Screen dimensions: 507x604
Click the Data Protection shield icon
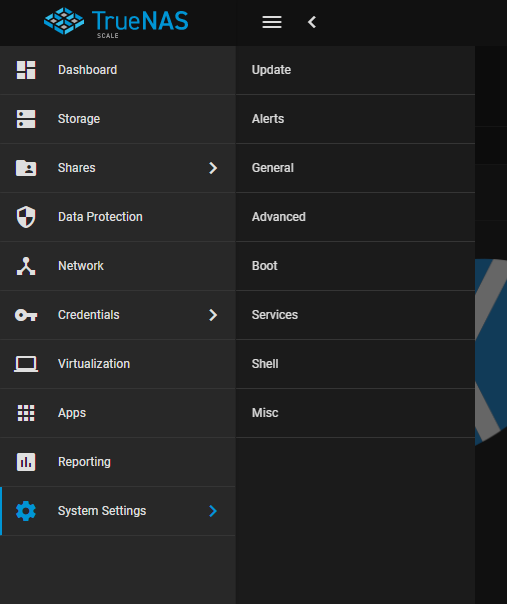point(26,217)
